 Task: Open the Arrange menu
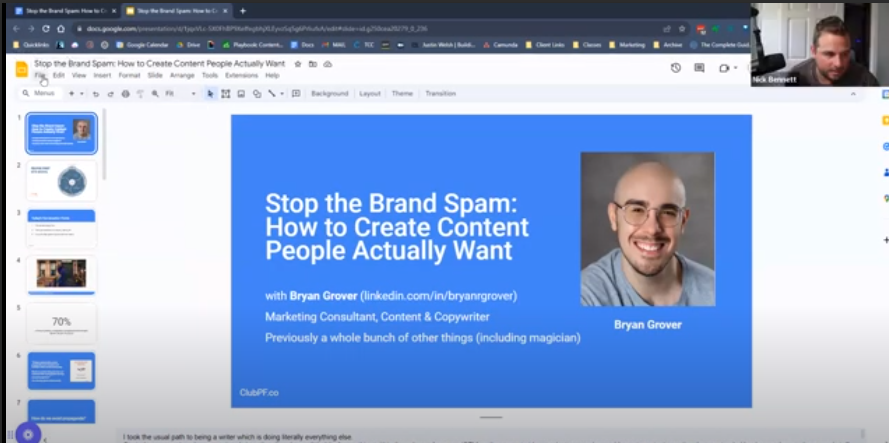click(x=182, y=75)
